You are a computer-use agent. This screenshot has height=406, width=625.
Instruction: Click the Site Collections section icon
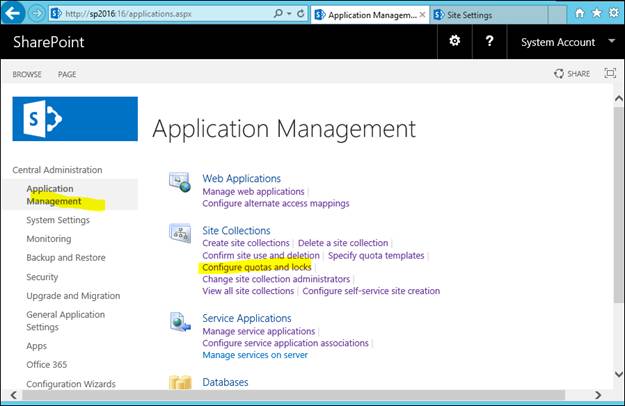(x=180, y=233)
